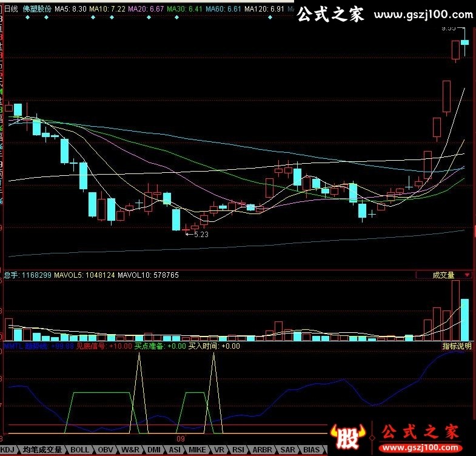476x456 pixels.
Task: Switch to the BIAS tab
Action: click(x=312, y=449)
